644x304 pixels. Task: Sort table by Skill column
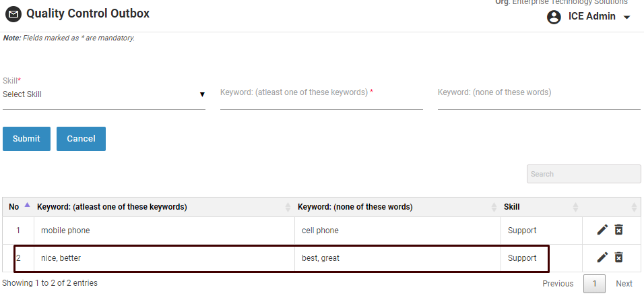pos(575,207)
